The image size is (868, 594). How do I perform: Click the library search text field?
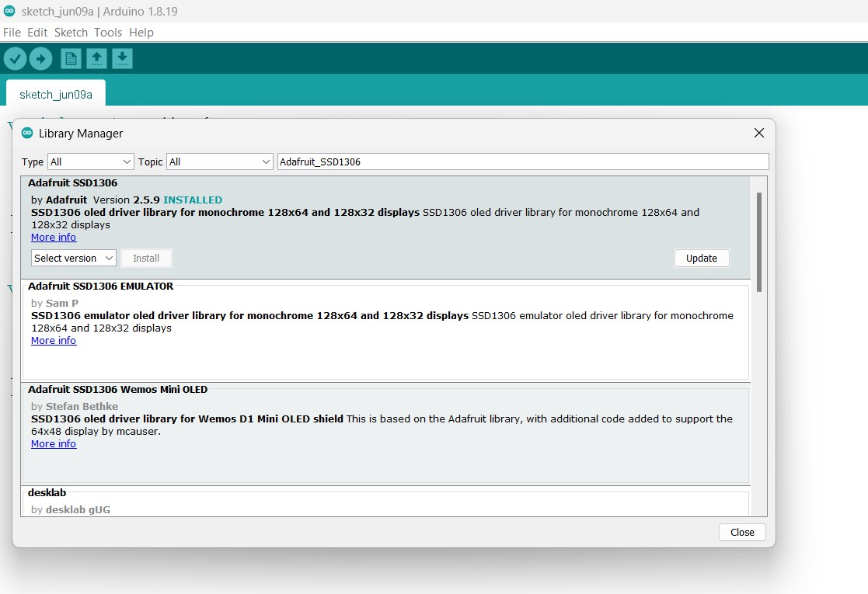(522, 162)
